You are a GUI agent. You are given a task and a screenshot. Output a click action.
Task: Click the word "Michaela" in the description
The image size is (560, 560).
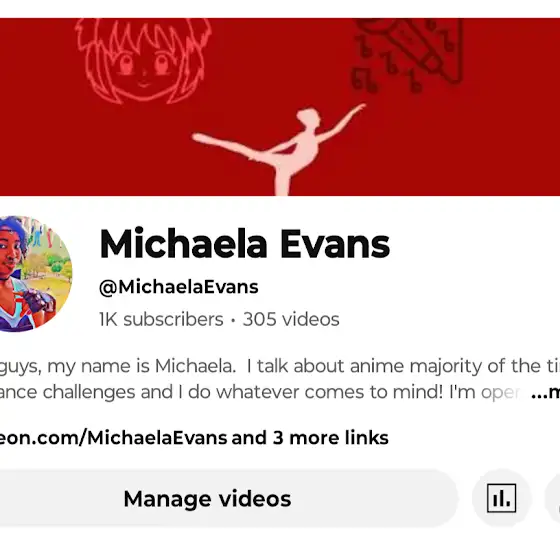[195, 366]
